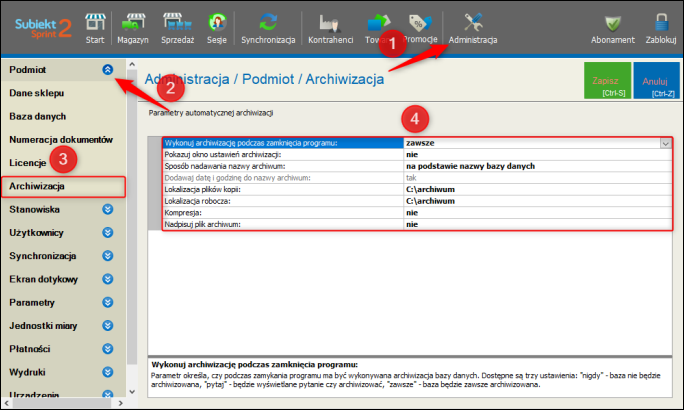Open the Sesje toolbar icon

[x=216, y=23]
